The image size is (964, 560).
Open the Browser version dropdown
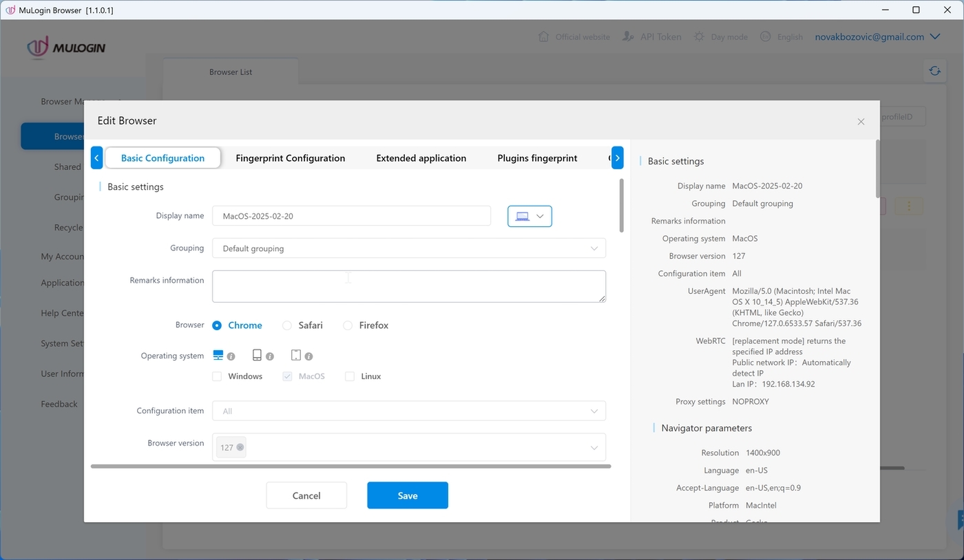409,447
